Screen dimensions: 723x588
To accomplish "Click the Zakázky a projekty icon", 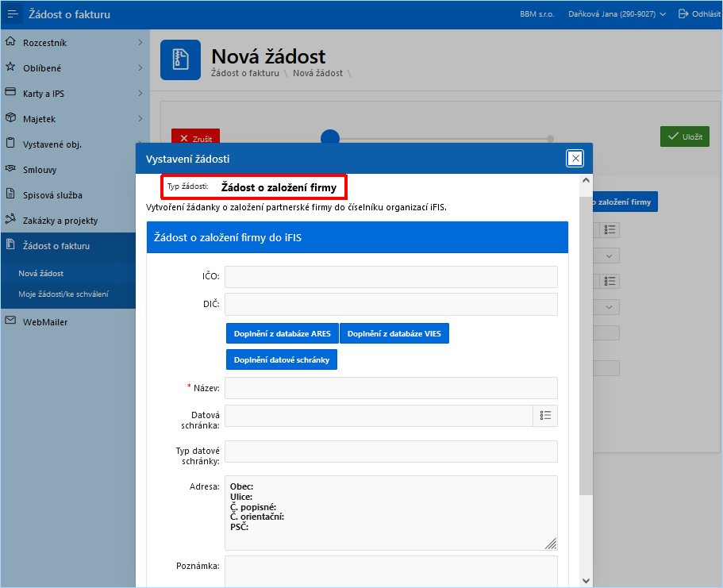I will click(10, 220).
